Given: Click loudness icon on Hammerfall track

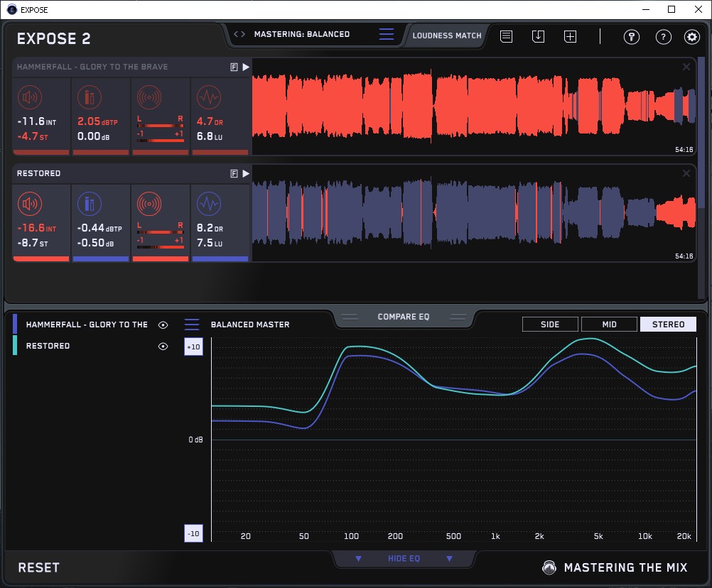Looking at the screenshot, I should pyautogui.click(x=29, y=97).
